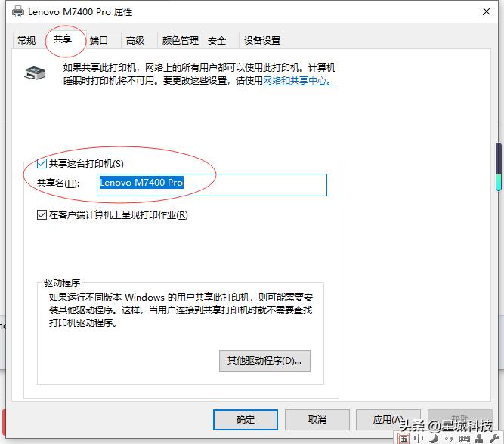Screen dimensions: 504x444
Task: Click the 如果运行不同版本 Windows driver description text
Action: point(181,310)
